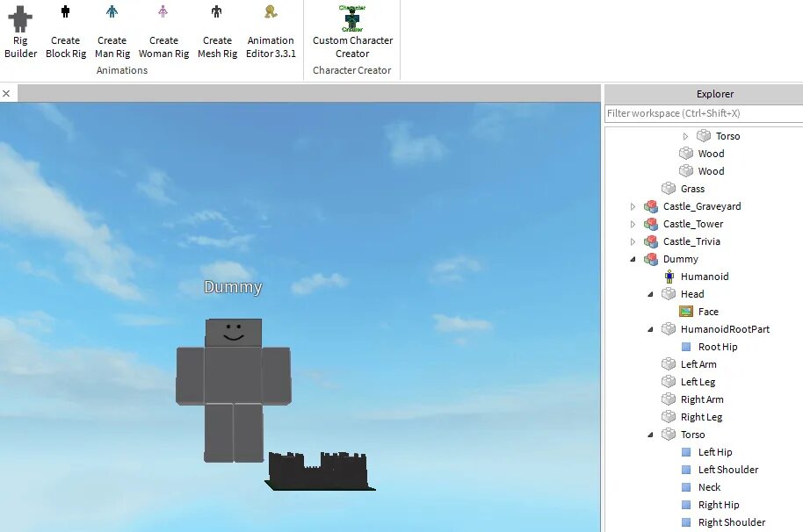Select 'Dummy' label in Explorer tree
Viewport: 803px width, 532px height.
(681, 259)
